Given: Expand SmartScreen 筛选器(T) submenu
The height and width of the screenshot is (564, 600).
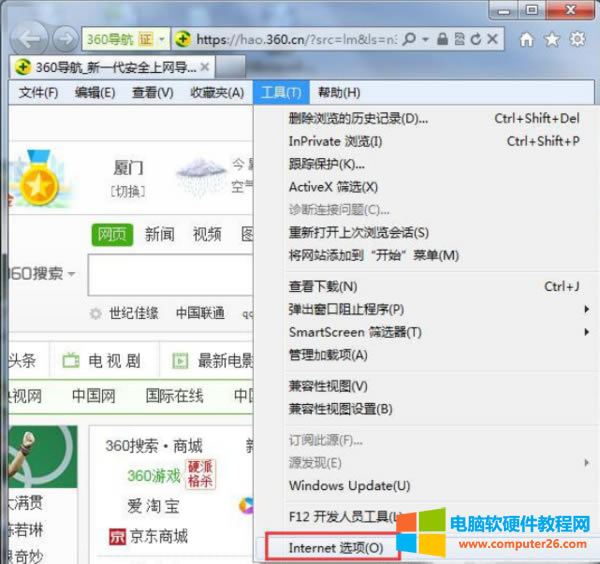Looking at the screenshot, I should click(x=587, y=332).
